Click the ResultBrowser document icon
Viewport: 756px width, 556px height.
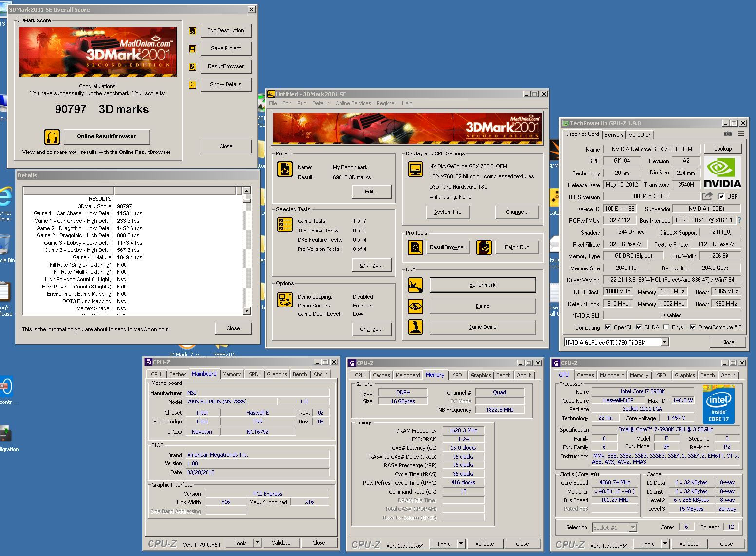click(x=192, y=67)
